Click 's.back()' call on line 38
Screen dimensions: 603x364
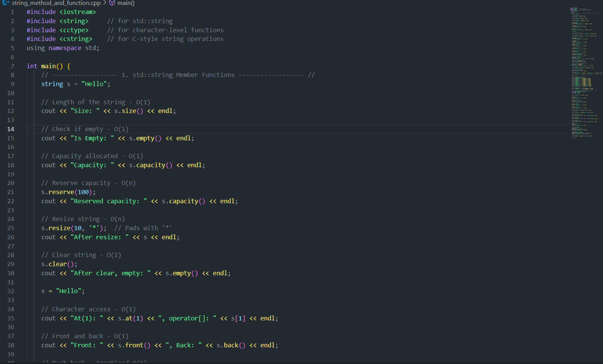point(231,345)
